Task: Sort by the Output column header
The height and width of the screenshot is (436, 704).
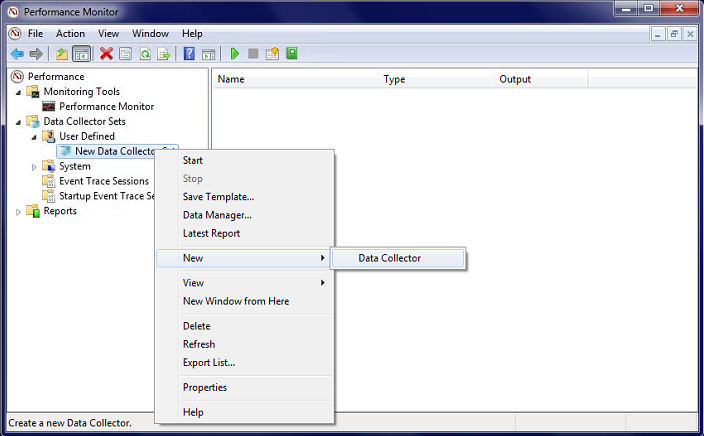Action: (x=541, y=79)
